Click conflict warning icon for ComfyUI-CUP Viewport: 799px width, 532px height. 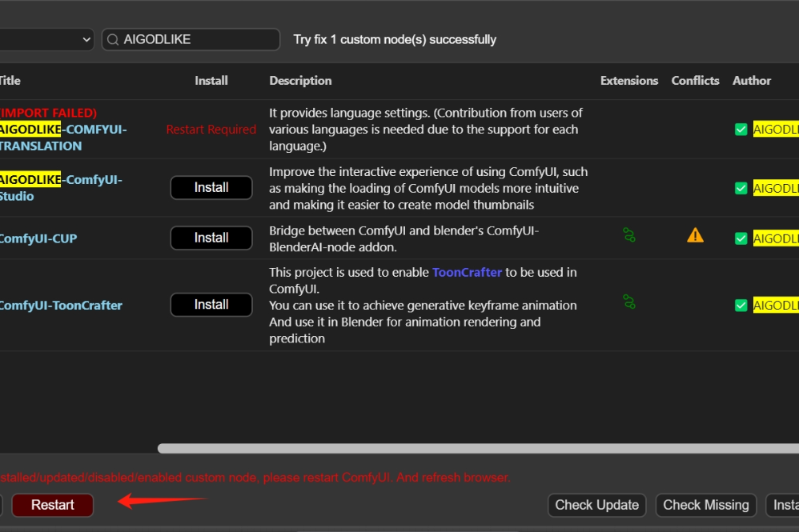(695, 235)
